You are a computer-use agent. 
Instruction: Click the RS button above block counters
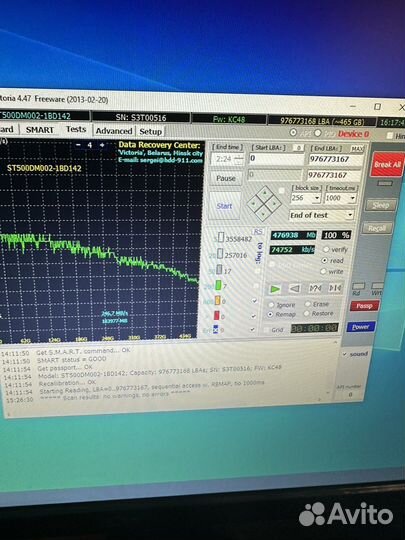click(258, 231)
